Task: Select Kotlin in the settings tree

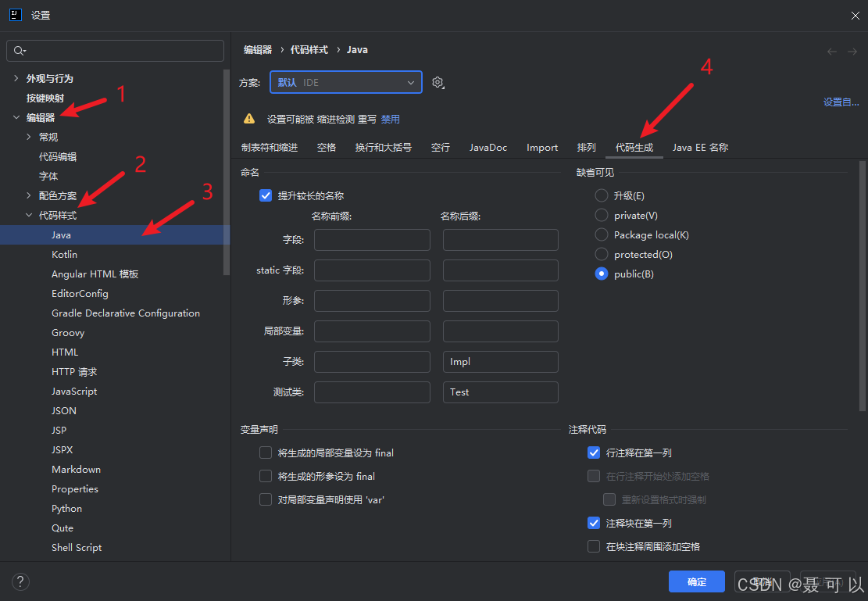Action: pyautogui.click(x=64, y=254)
